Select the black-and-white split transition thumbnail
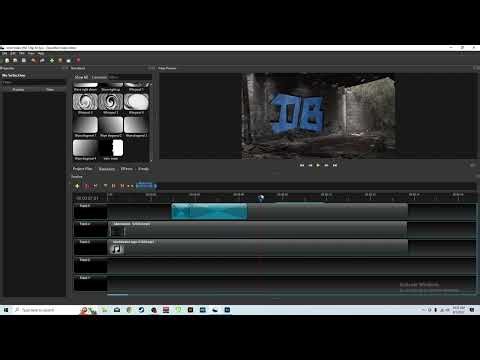The height and width of the screenshot is (360, 480). (111, 148)
